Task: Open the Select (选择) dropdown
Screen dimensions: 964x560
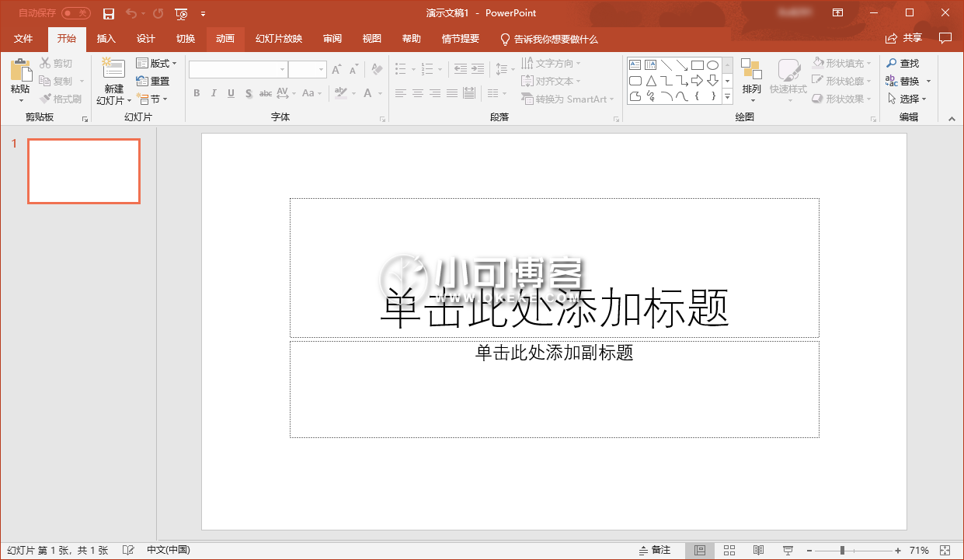Action: point(907,99)
